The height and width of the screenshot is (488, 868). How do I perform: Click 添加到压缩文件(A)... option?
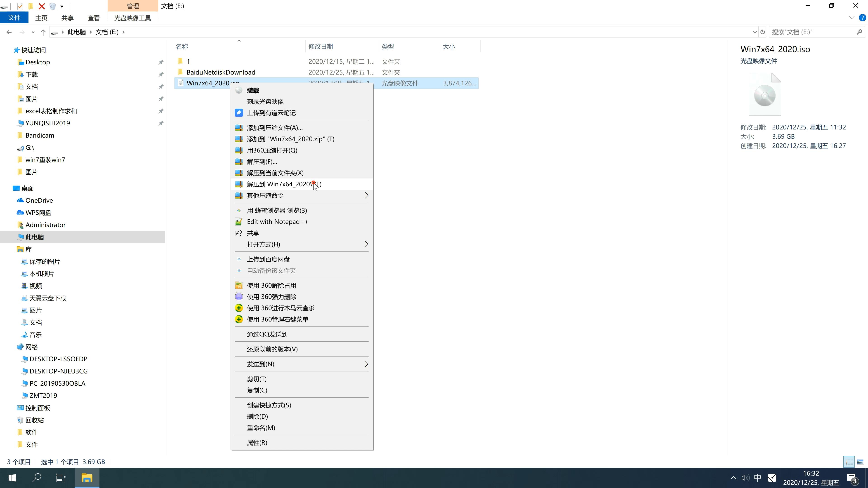click(274, 127)
